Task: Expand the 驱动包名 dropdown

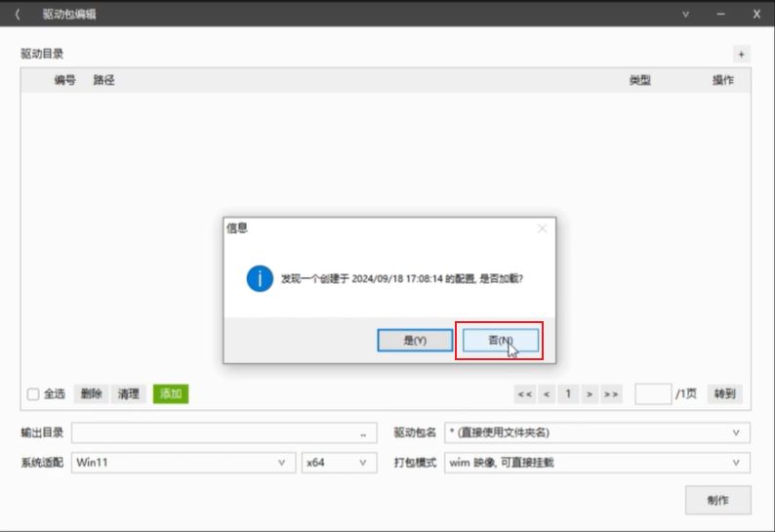Action: point(735,433)
